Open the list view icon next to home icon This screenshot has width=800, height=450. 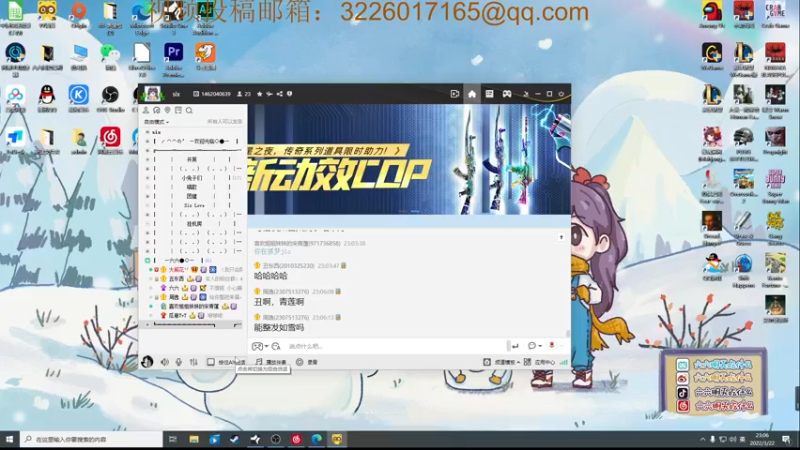[489, 94]
